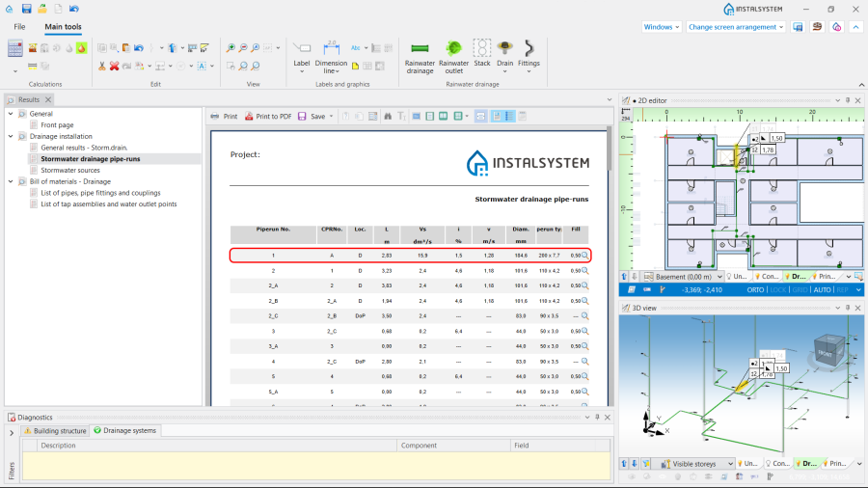The width and height of the screenshot is (868, 488).
Task: Click the Description column header
Action: pyautogui.click(x=216, y=446)
